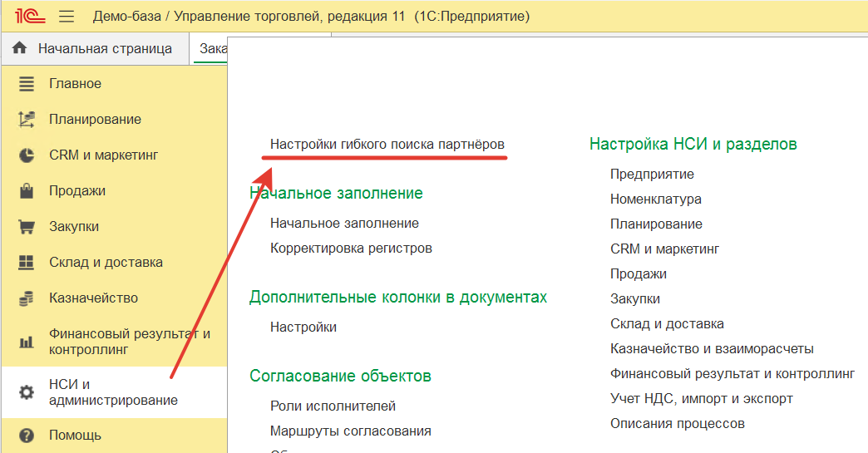The height and width of the screenshot is (453, 868).
Task: Click the Дополнительные колонки в документах heading
Action: pos(398,297)
